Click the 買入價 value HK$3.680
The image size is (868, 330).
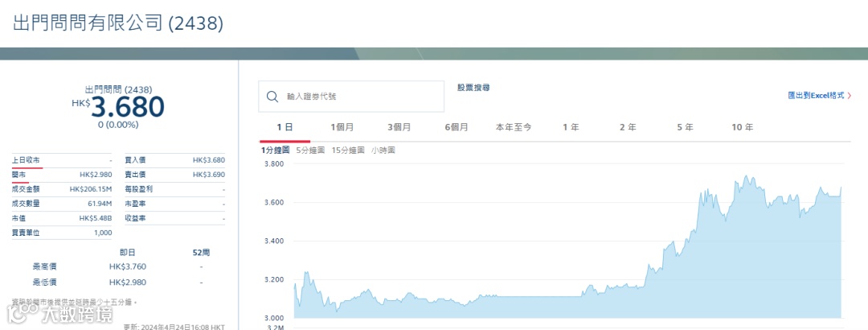tap(209, 159)
